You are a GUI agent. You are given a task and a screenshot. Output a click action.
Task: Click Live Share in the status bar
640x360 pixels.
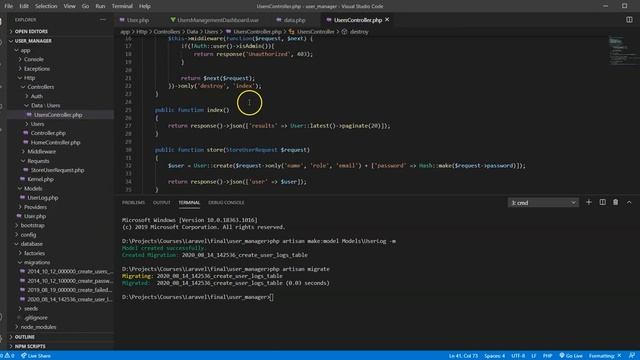point(36,356)
